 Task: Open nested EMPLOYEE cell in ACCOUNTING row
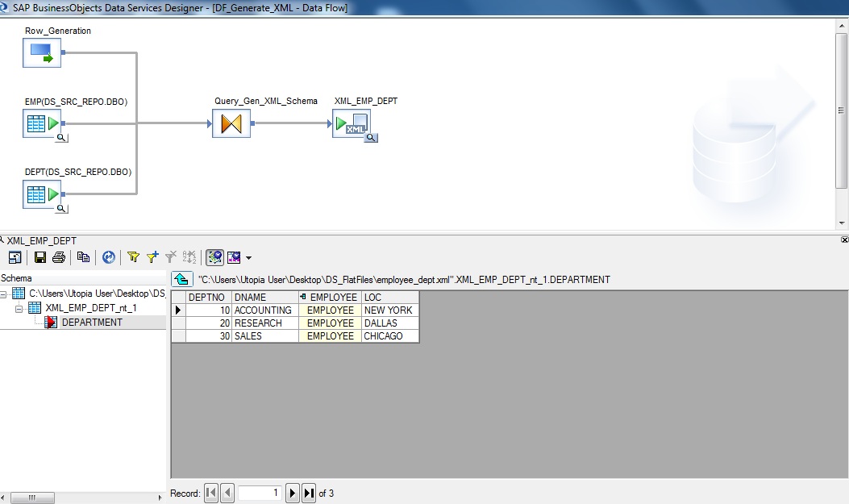[x=331, y=310]
